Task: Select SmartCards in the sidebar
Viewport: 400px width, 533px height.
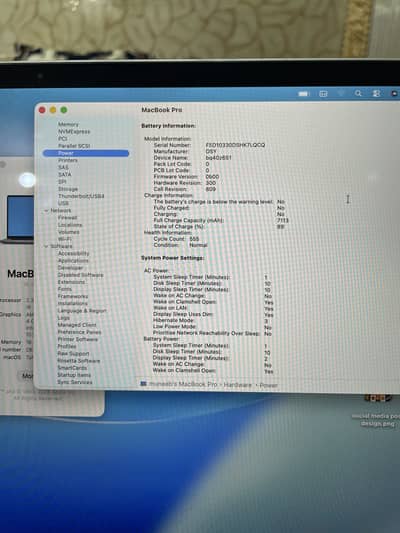Action: coord(72,368)
